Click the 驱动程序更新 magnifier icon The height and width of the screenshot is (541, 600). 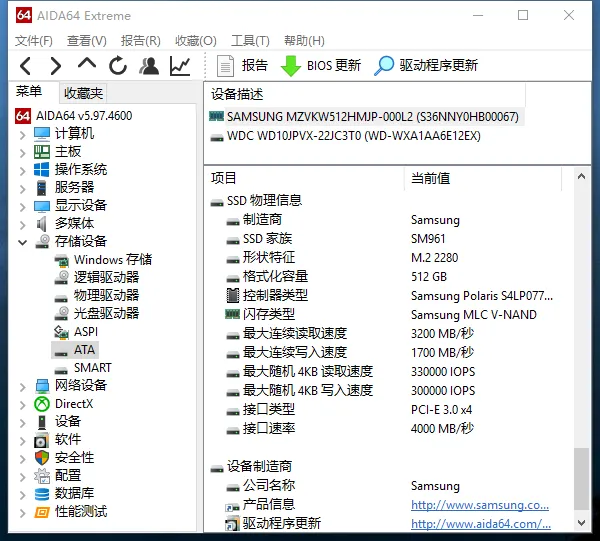[384, 66]
